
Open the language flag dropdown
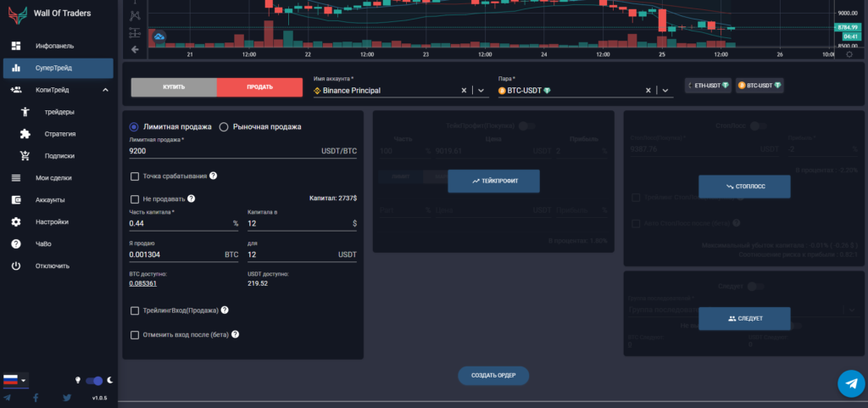click(15, 380)
